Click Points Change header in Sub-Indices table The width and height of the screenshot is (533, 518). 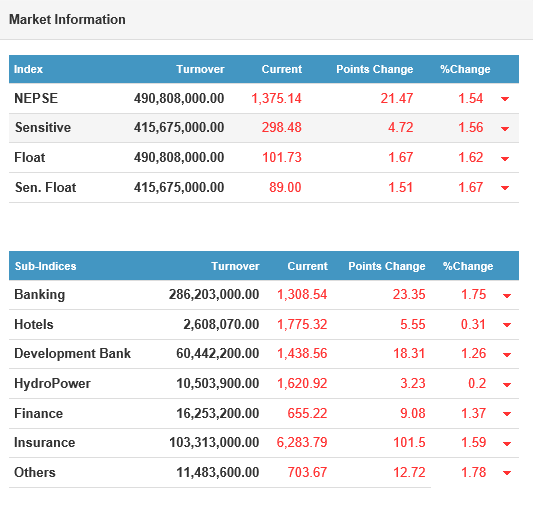click(387, 266)
